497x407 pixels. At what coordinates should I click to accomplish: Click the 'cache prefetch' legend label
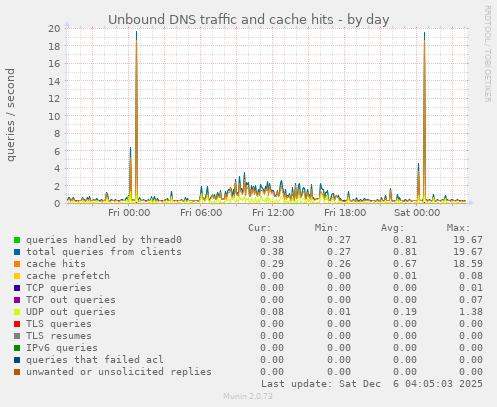[68, 276]
